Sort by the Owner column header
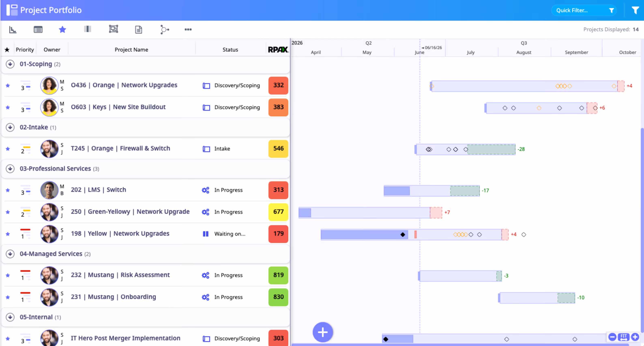Image resolution: width=644 pixels, height=346 pixels. [x=52, y=49]
